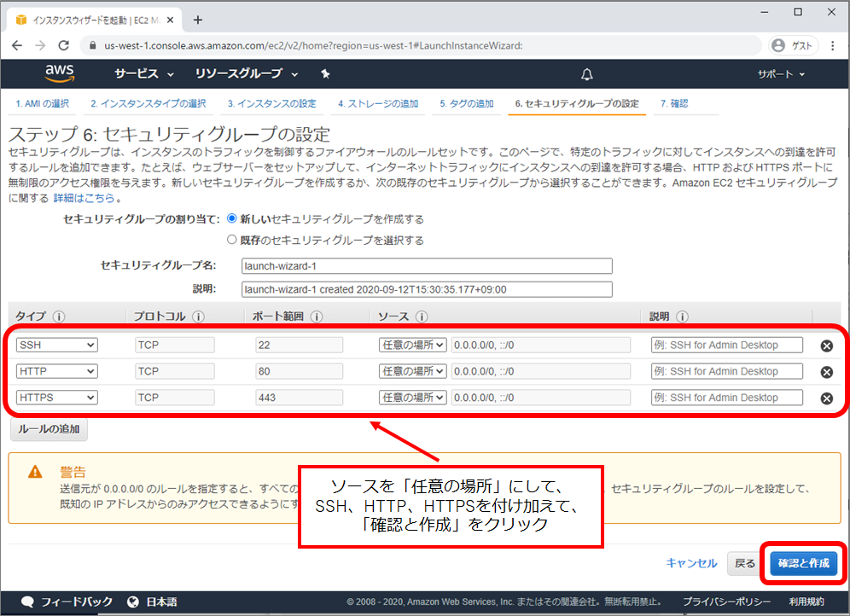Open the SSH type dropdown
850x616 pixels.
point(56,345)
